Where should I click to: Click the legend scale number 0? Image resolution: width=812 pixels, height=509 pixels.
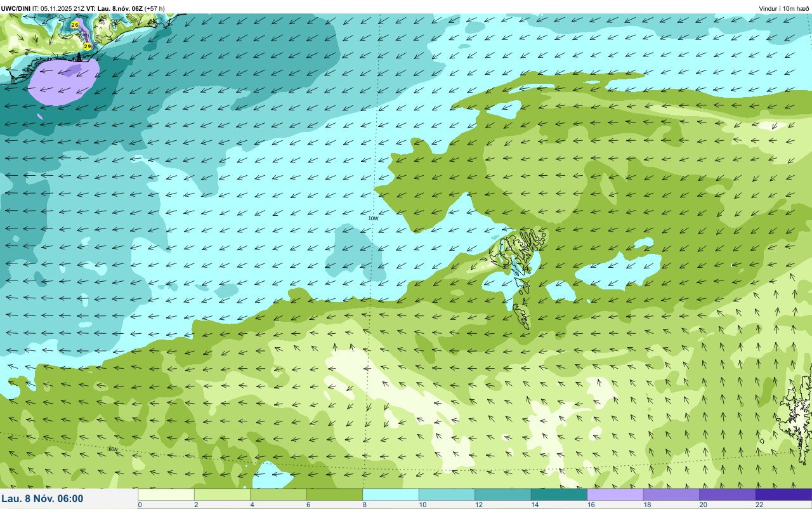click(x=140, y=505)
